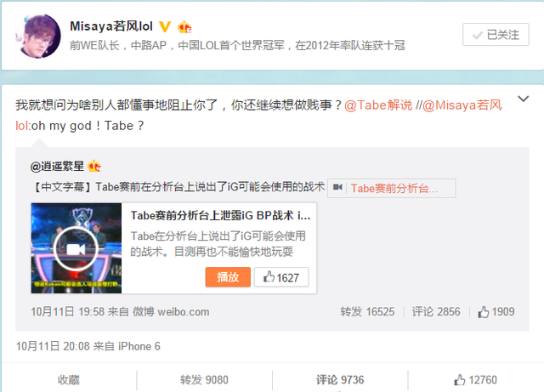Open original post's 评论 2856 link
This screenshot has width=544, height=392.
[436, 312]
